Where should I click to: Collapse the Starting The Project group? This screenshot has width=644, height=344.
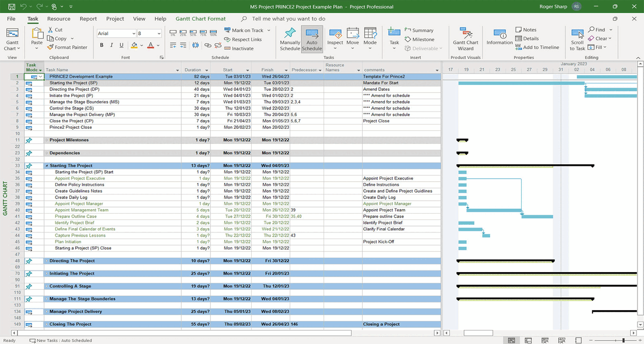47,165
